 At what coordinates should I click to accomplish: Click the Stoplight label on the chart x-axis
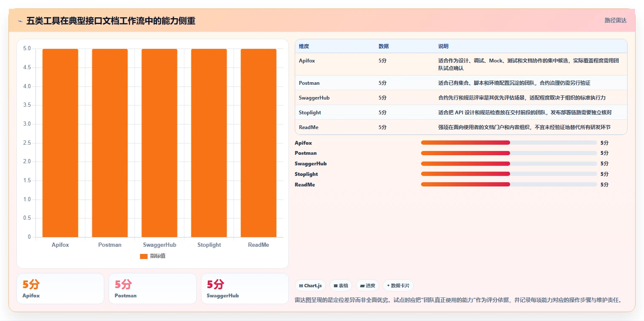tap(209, 245)
